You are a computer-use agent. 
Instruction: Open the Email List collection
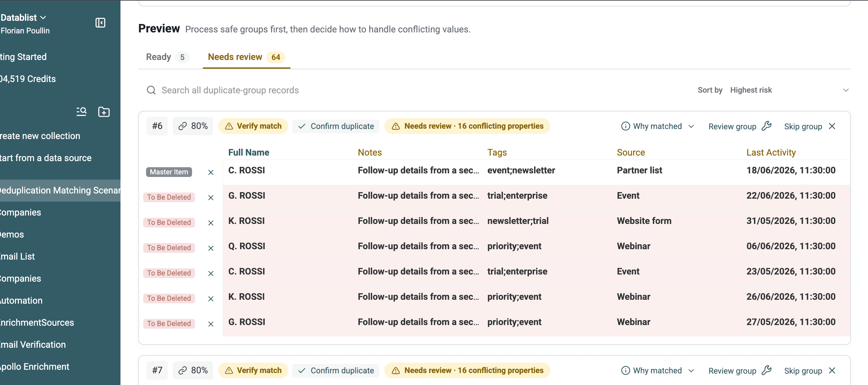60,257
